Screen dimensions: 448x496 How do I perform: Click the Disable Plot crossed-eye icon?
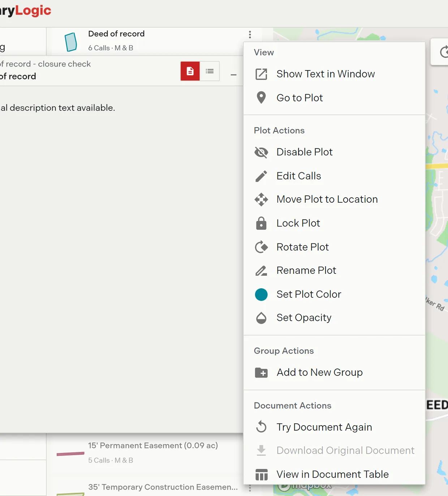point(261,152)
